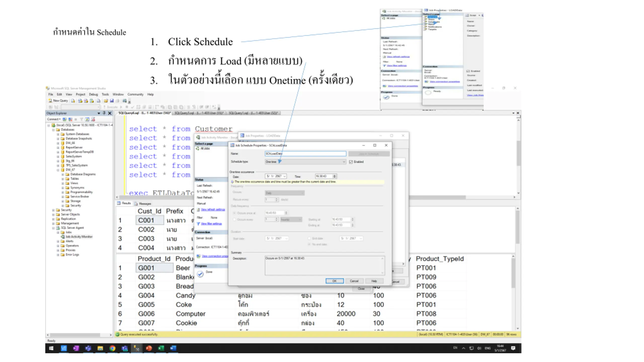Click the notification center icon in system tray
The image size is (644, 362).
click(513, 348)
